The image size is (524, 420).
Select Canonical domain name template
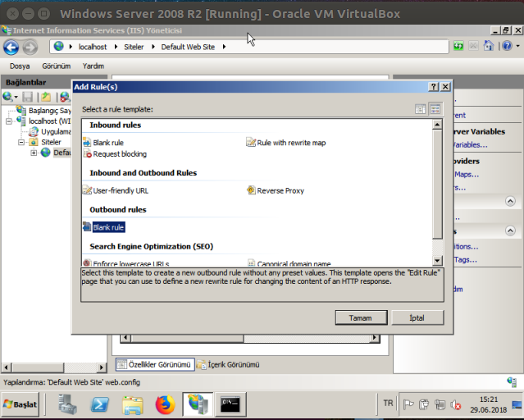tap(289, 263)
